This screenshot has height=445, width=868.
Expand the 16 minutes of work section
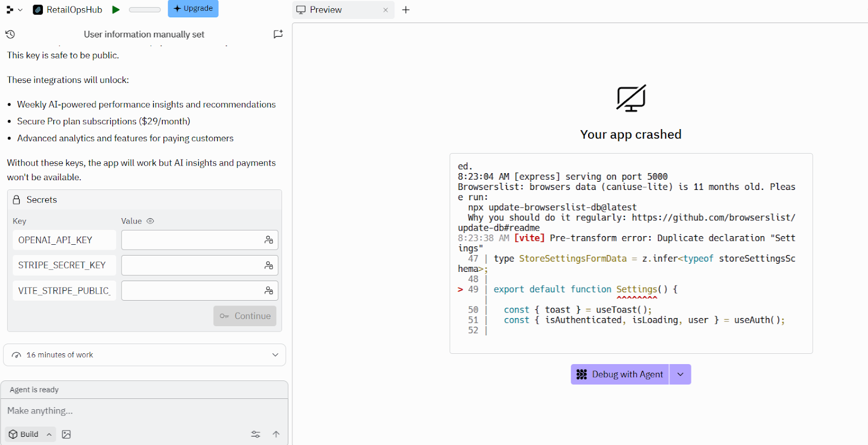tap(275, 355)
